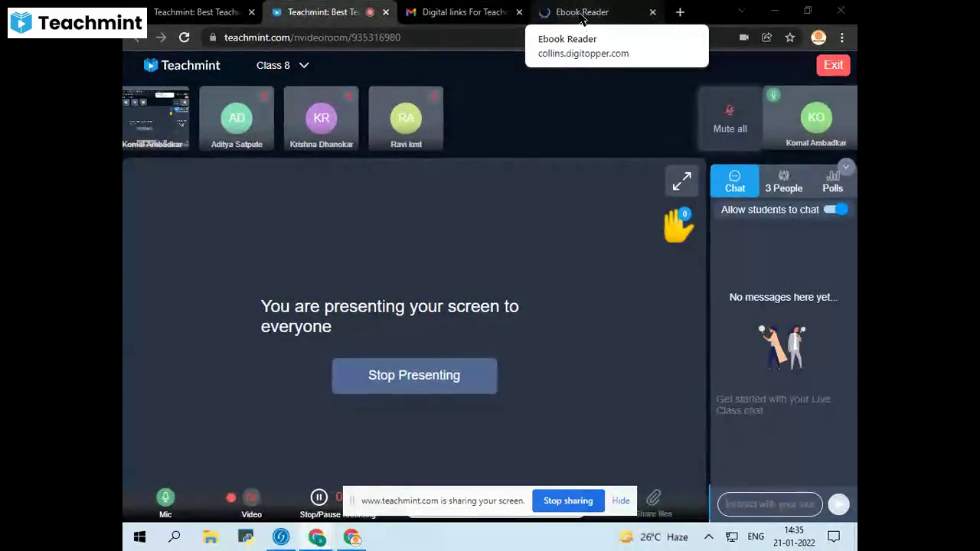980x551 pixels.
Task: Mute all participants
Action: click(x=730, y=119)
